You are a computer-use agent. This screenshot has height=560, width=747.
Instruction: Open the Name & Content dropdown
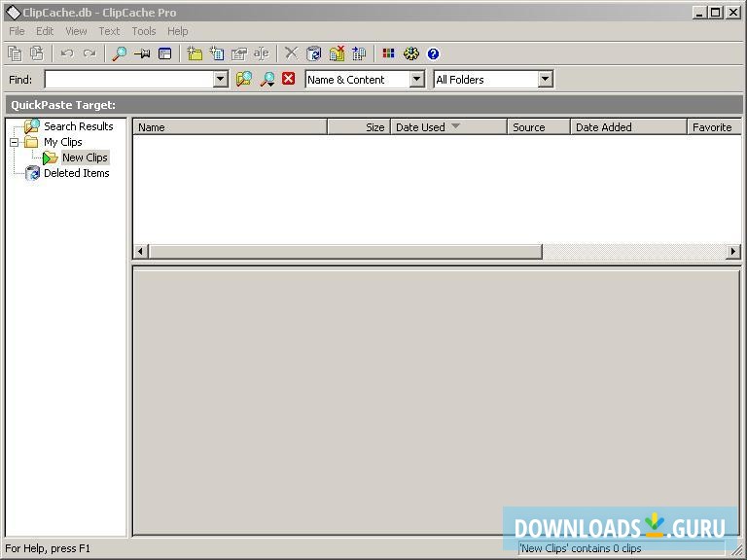click(417, 79)
